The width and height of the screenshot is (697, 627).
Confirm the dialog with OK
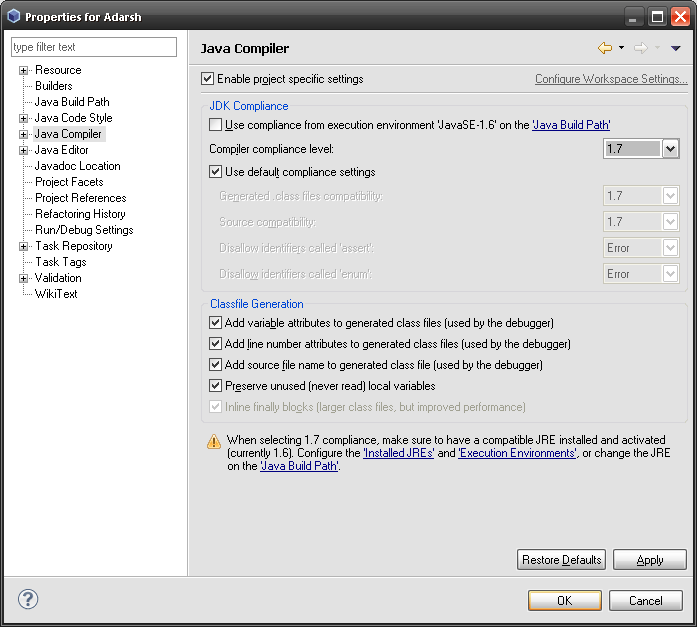click(564, 601)
